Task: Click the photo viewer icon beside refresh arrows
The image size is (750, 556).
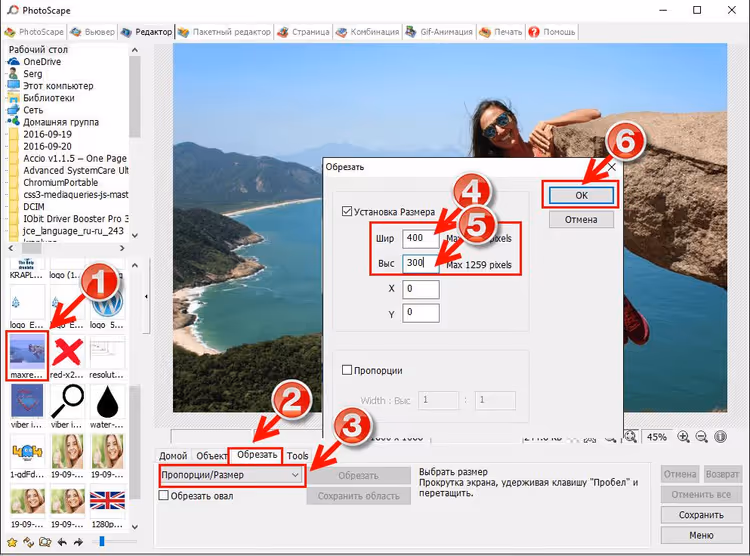Action: (45, 542)
